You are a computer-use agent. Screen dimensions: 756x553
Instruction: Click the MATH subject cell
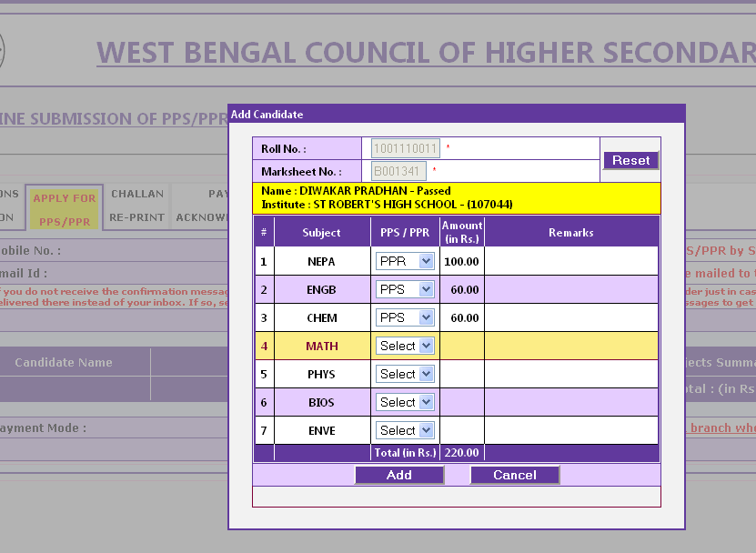click(x=322, y=347)
